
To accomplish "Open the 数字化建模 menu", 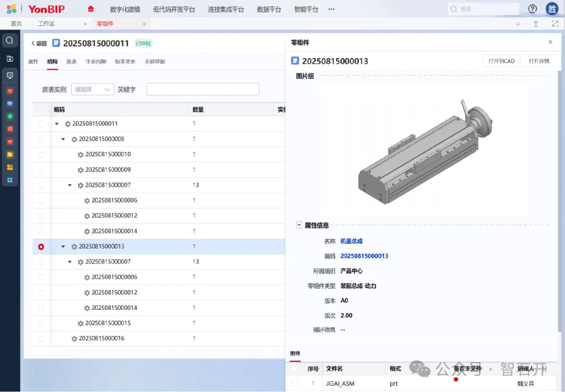I will [x=125, y=9].
